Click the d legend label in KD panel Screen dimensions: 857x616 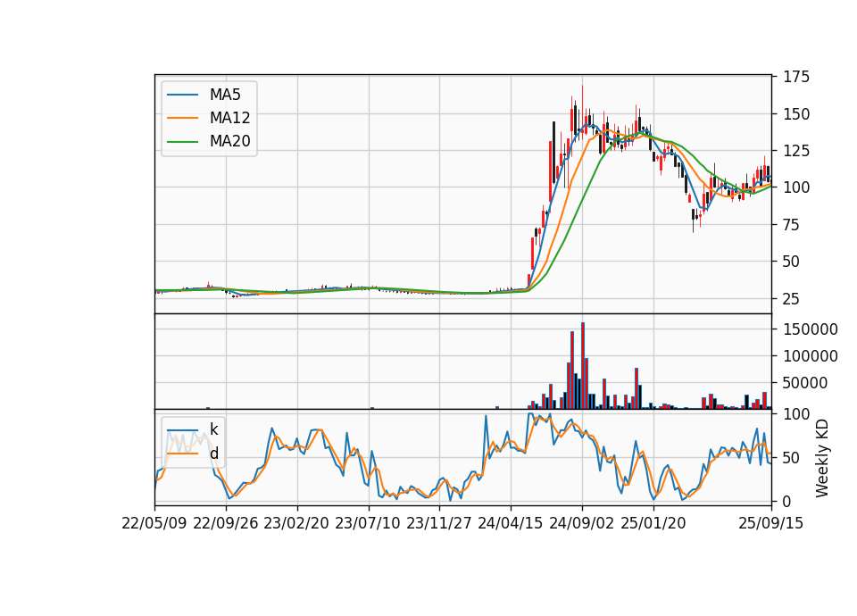pos(213,454)
